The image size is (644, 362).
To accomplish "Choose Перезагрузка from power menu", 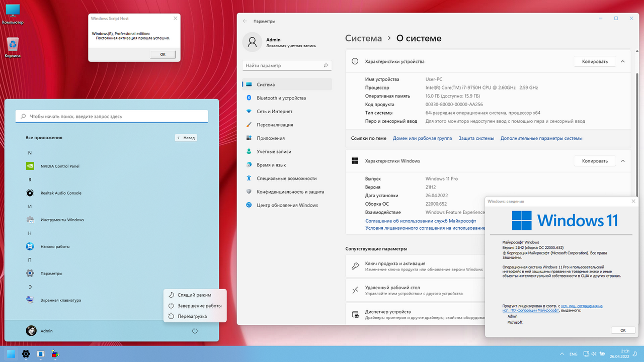I will (x=195, y=316).
